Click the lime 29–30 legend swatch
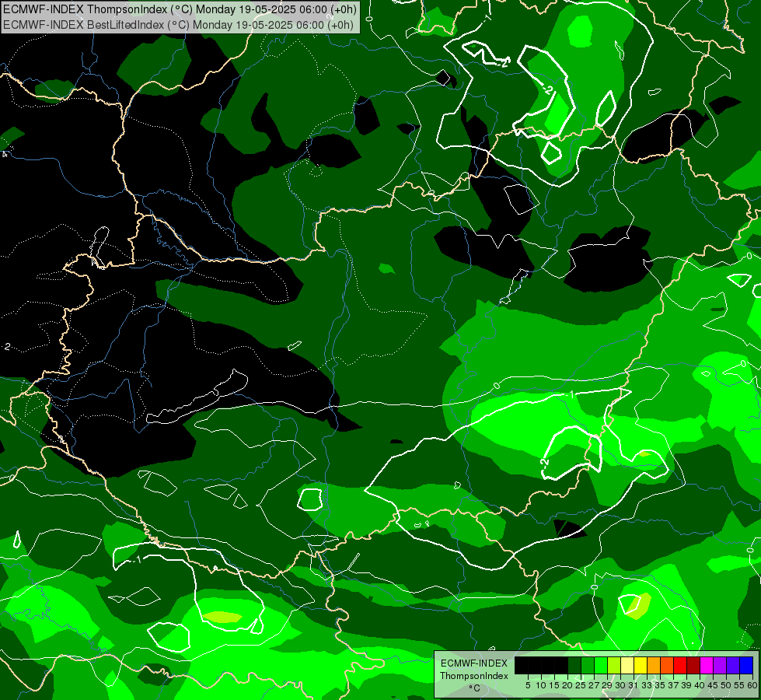Image resolution: width=761 pixels, height=700 pixels. point(614,665)
